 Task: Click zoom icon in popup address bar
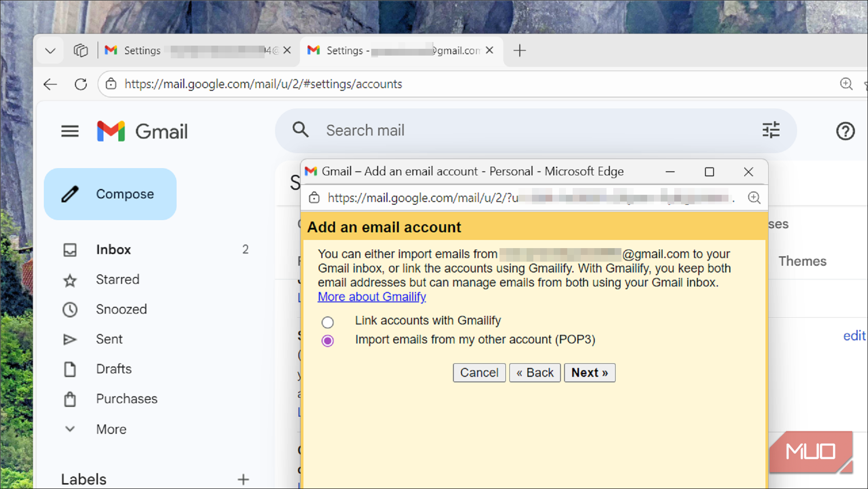pos(754,197)
